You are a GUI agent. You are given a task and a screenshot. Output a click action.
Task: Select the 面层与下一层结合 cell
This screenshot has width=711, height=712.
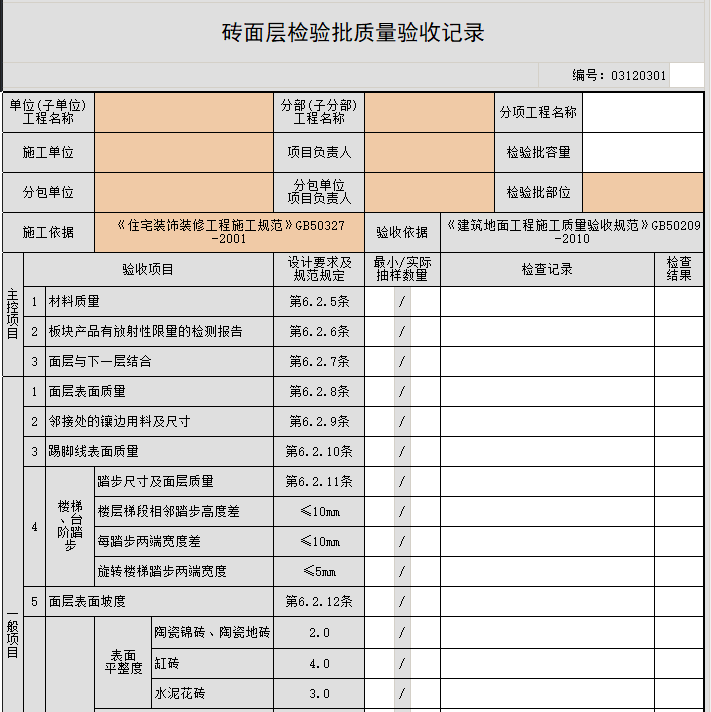point(159,361)
